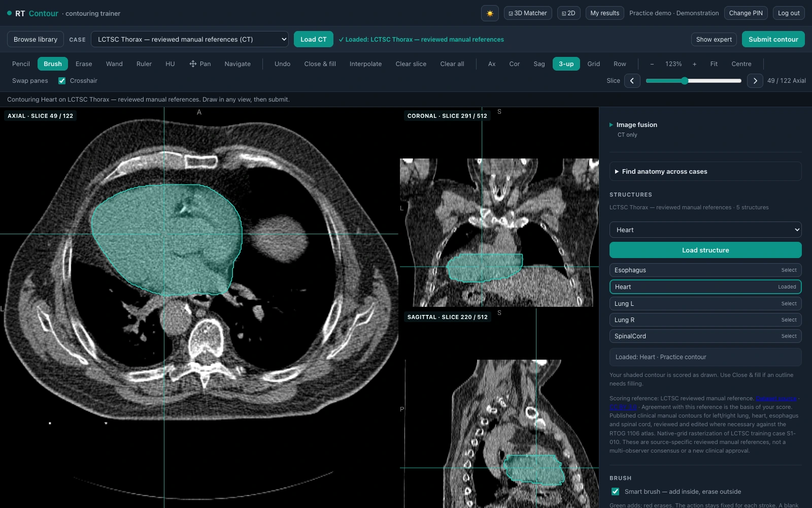This screenshot has width=812, height=508.
Task: Click the Submit contour button
Action: coord(773,39)
